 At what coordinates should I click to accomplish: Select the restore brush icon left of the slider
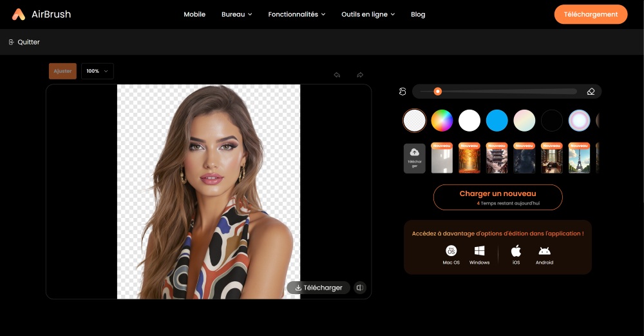pos(402,92)
